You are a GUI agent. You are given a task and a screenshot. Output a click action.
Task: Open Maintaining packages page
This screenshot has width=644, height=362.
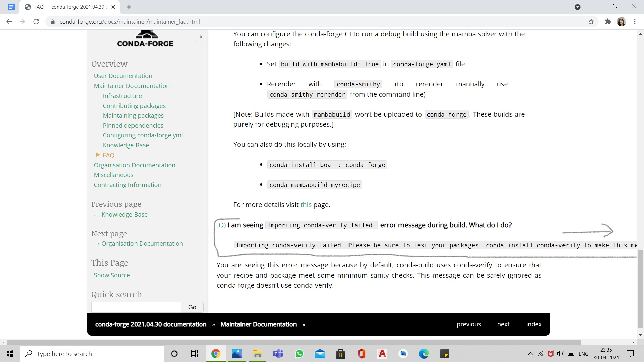(133, 116)
